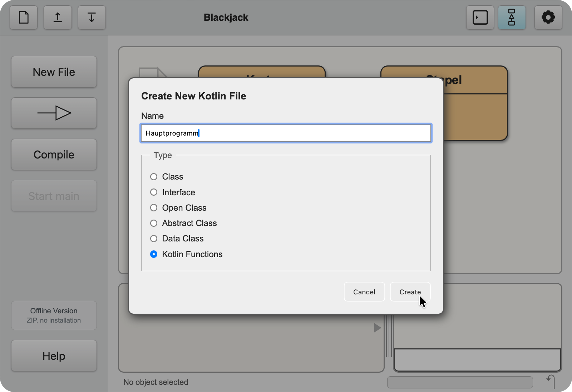Screen dimensions: 572x392
Task: Click the Blackjack project title
Action: 226,17
